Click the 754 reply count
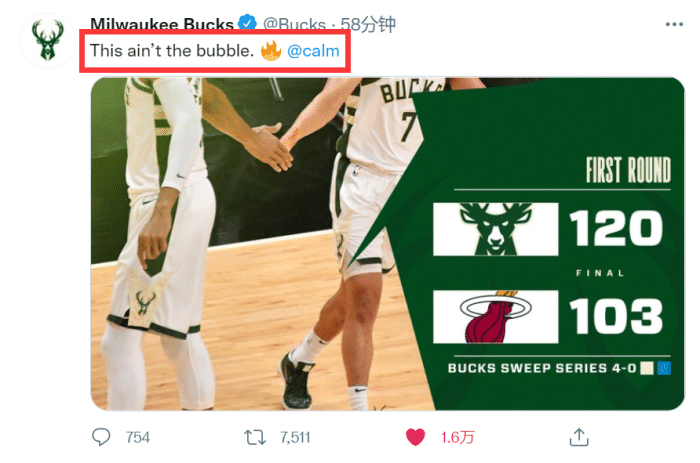This screenshot has height=463, width=700. [x=137, y=437]
